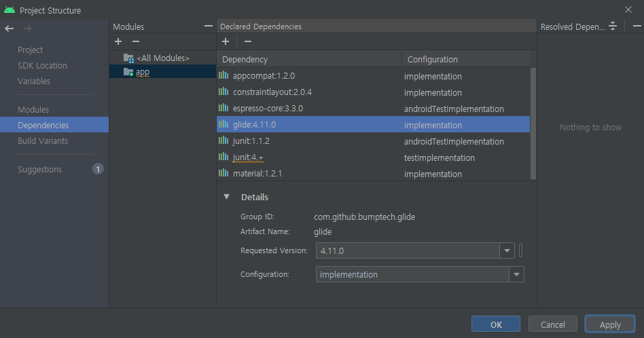Screen dimensions: 644x338
Task: Close the Project Structure dialog
Action: click(x=628, y=10)
